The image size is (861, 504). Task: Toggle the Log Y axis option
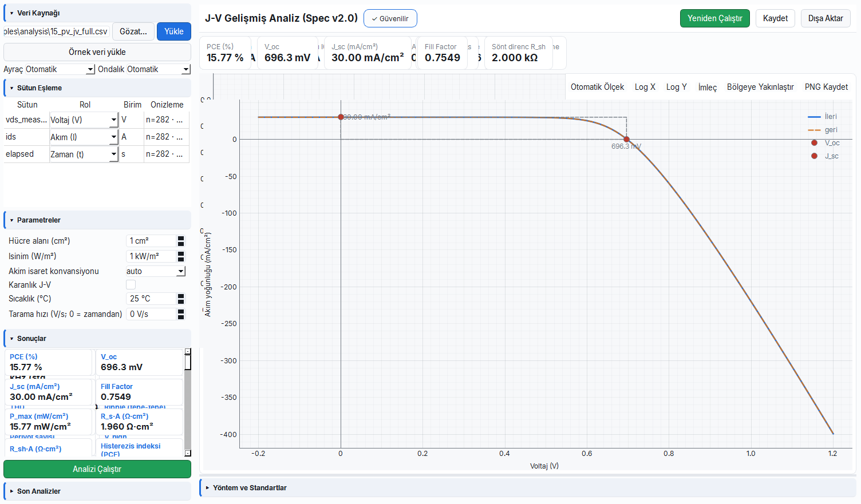(x=677, y=87)
